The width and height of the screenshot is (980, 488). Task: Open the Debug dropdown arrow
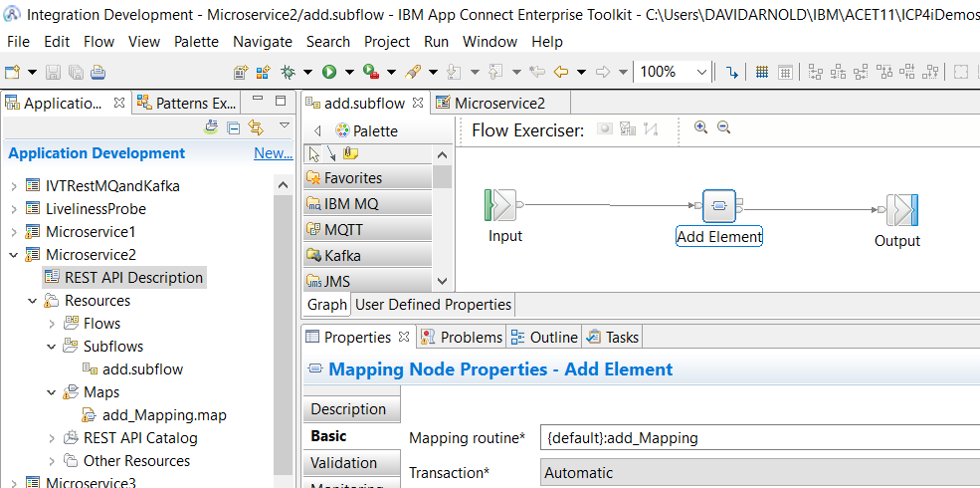307,72
